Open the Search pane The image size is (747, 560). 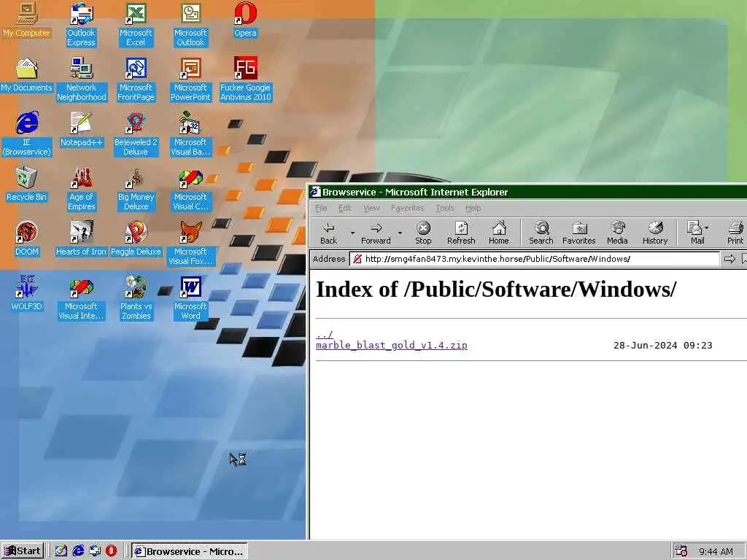[541, 233]
